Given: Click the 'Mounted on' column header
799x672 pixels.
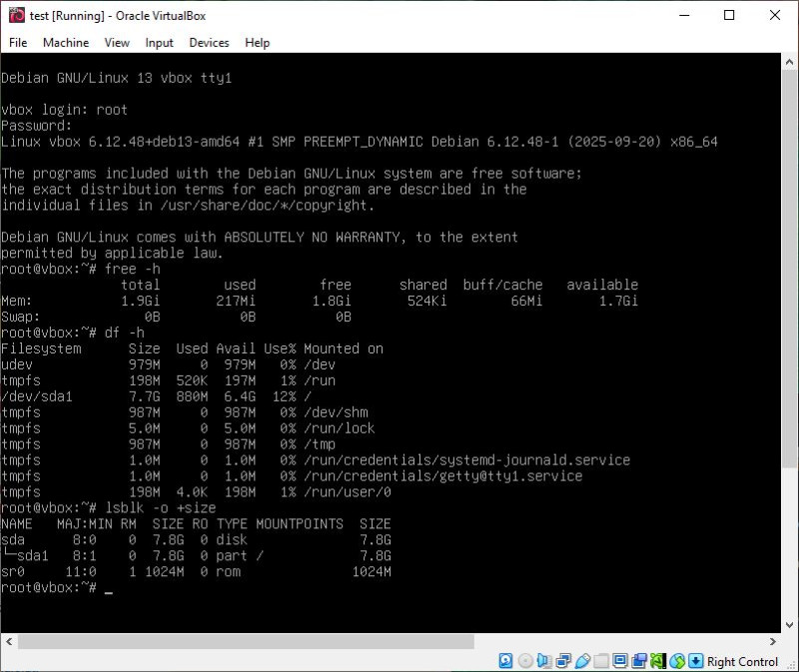Looking at the screenshot, I should [344, 348].
